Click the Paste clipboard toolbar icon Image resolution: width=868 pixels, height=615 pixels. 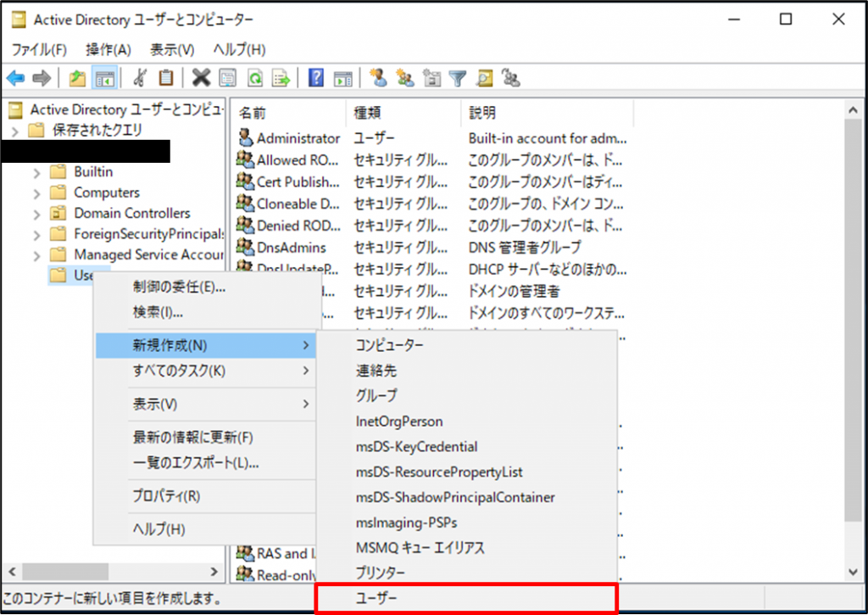166,77
